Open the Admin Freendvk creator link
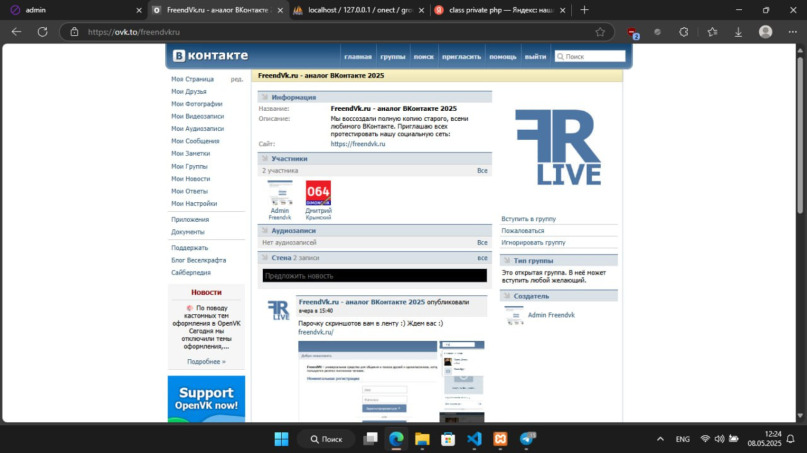This screenshot has width=807, height=453. tap(551, 315)
